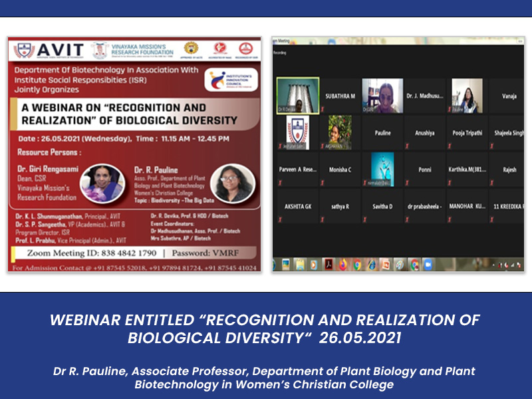The image size is (532, 399).
Task: Click the Rajesh participant tile
Action: click(x=509, y=170)
